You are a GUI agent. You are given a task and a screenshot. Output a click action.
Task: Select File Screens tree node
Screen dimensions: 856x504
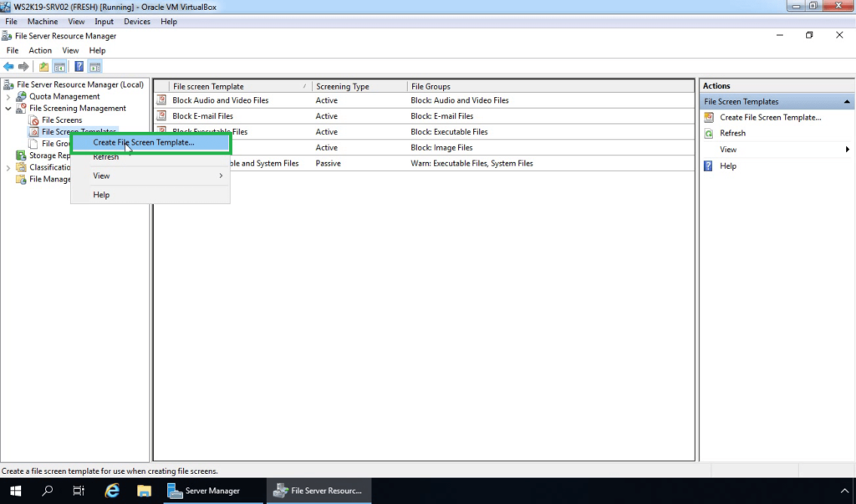click(x=62, y=120)
